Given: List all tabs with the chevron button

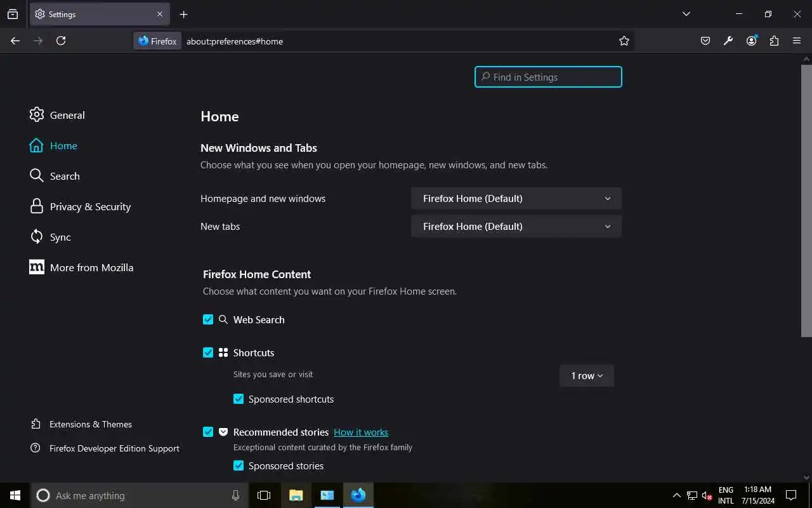Looking at the screenshot, I should pyautogui.click(x=686, y=14).
